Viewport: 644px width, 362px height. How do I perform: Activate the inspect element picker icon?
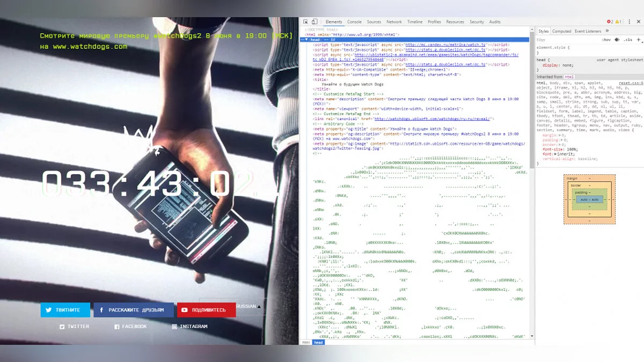click(x=305, y=22)
